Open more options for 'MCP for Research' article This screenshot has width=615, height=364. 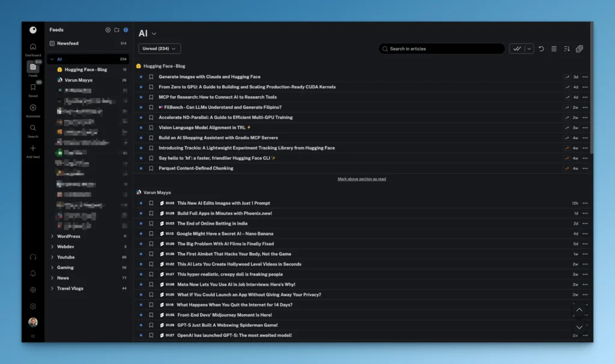(585, 97)
